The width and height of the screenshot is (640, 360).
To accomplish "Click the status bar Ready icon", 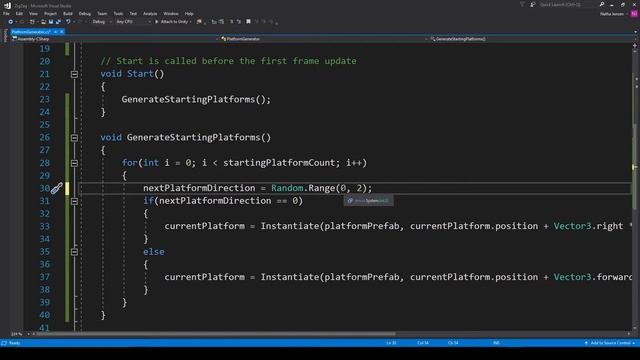I will 4,343.
